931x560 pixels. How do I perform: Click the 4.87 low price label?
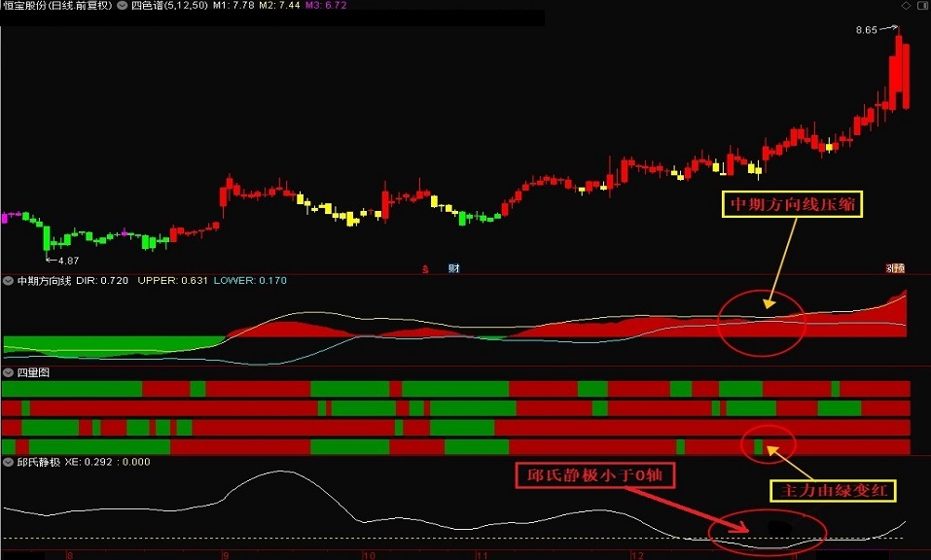click(65, 261)
